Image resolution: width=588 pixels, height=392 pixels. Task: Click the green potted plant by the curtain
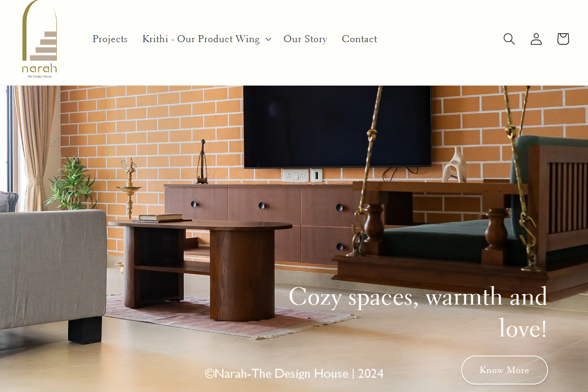tap(71, 184)
